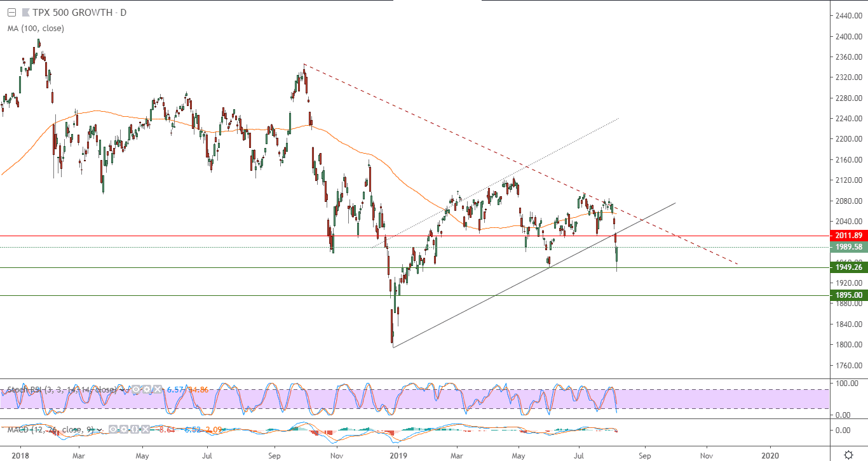Click the 2018 label on the time axis
The width and height of the screenshot is (868, 461).
(x=21, y=455)
